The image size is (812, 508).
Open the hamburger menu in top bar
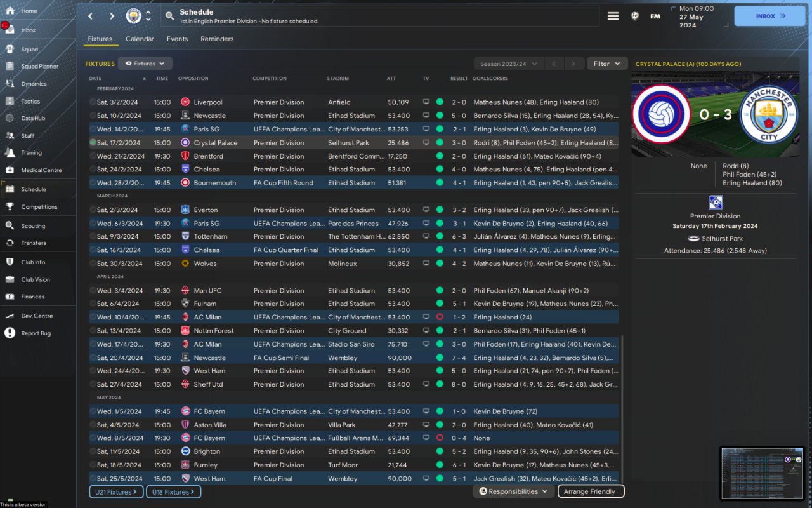coord(613,16)
